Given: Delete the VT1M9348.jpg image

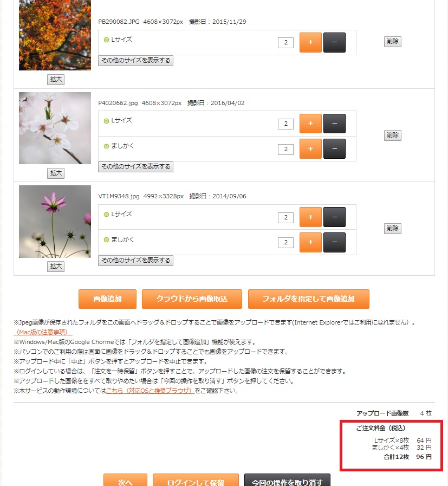Looking at the screenshot, I should [393, 229].
